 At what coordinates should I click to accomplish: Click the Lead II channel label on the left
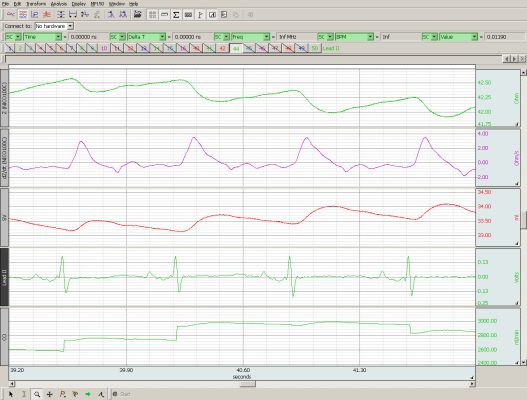[x=4, y=277]
